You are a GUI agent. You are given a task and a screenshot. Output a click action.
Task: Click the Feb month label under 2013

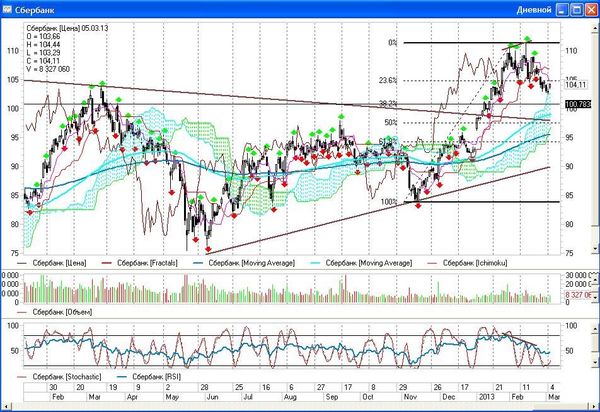[517, 397]
